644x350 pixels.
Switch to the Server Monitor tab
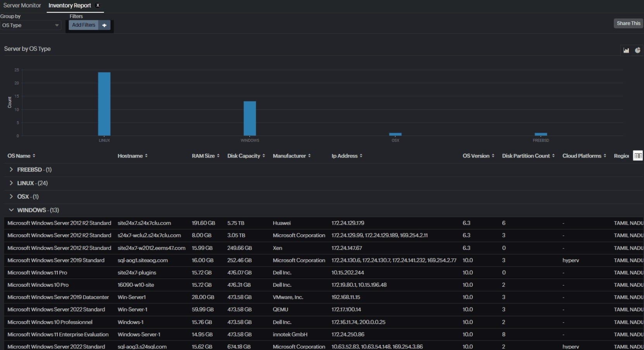(22, 5)
